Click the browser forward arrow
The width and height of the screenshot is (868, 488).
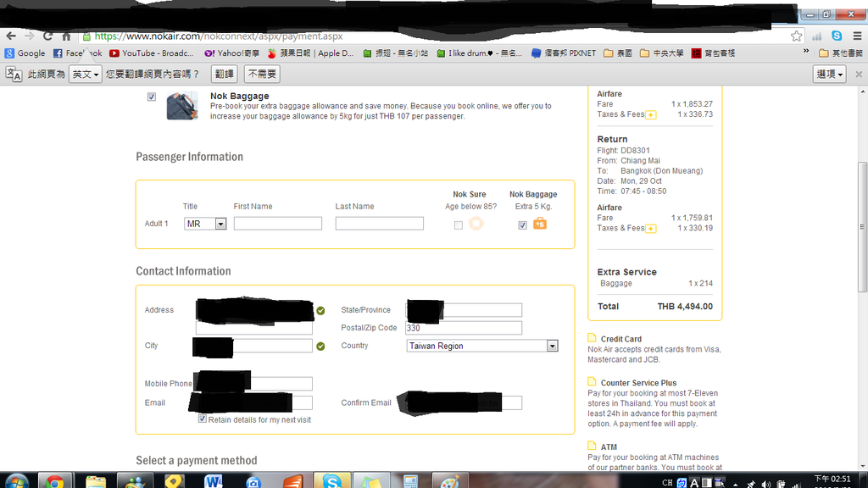[30, 36]
